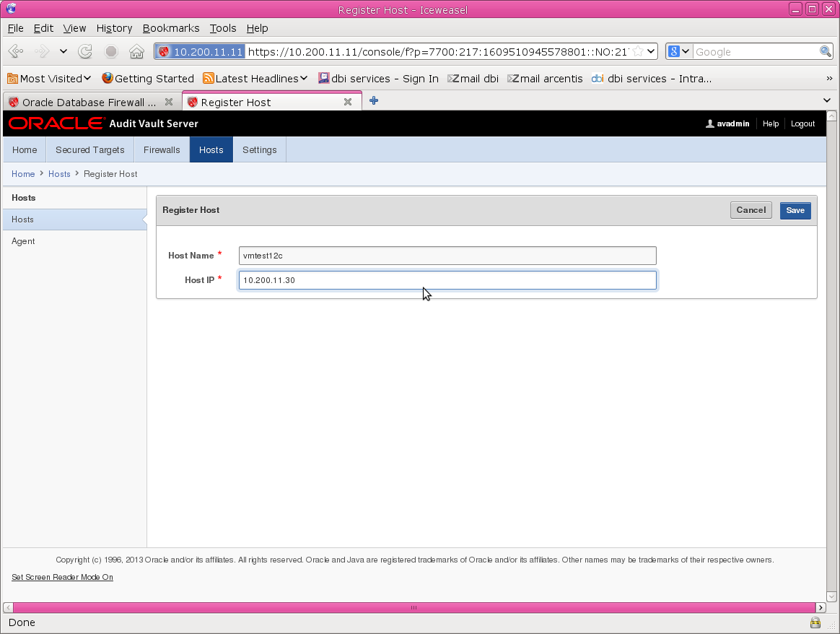Click the search magnifier icon
The image size is (840, 634).
coord(825,51)
